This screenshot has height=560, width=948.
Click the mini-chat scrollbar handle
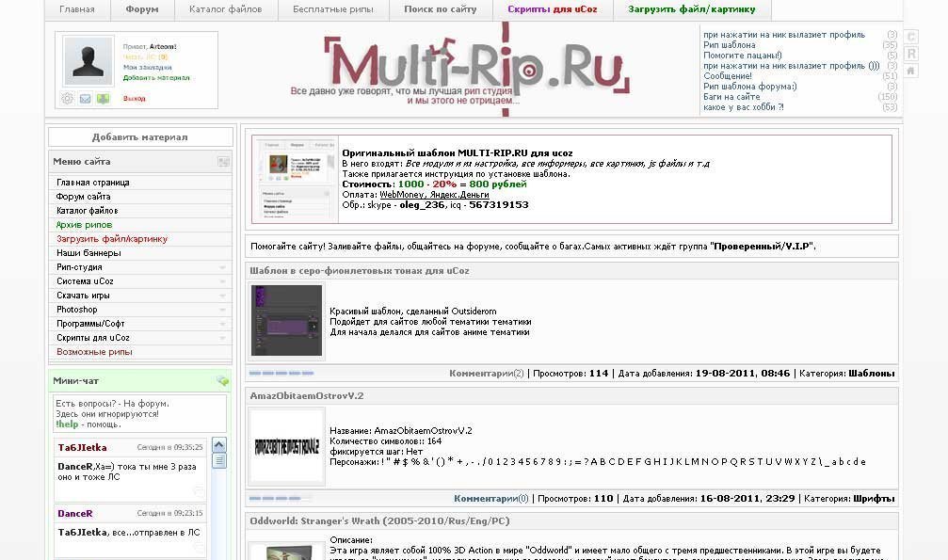pos(218,460)
